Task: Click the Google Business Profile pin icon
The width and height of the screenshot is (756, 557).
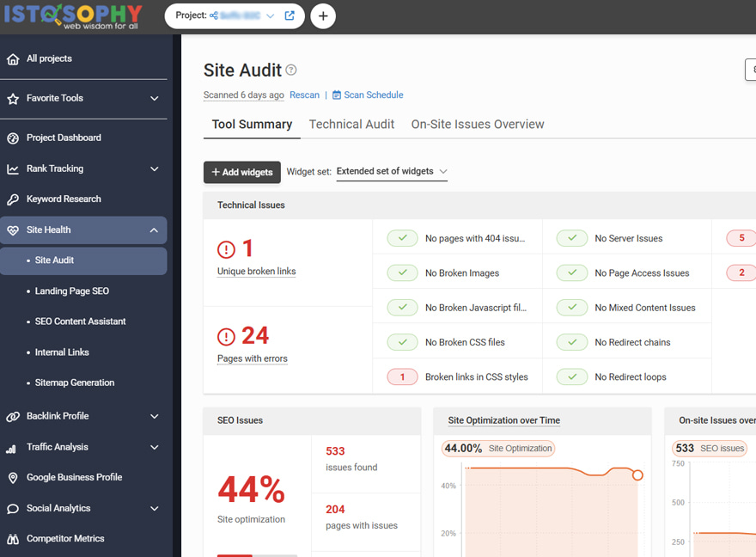Action: click(13, 478)
